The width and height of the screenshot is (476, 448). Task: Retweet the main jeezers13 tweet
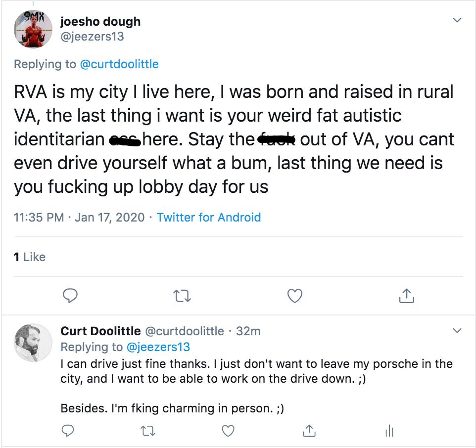183,295
